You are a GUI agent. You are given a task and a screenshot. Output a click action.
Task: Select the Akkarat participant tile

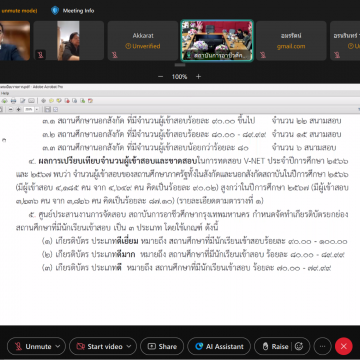[143, 41]
